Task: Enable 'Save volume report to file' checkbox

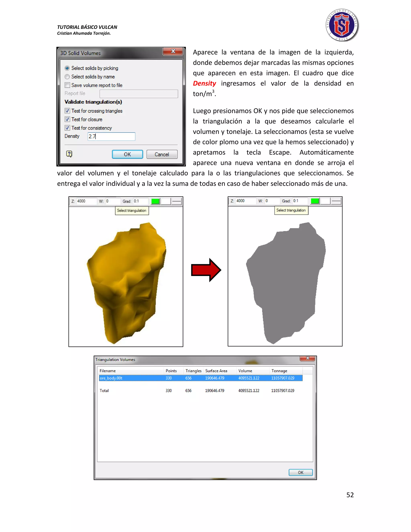Action: click(x=67, y=85)
